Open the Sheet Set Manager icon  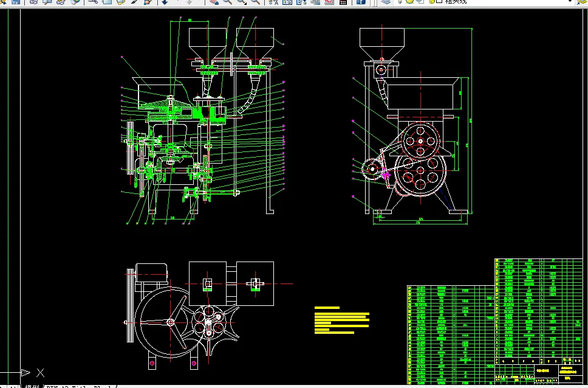(x=315, y=2)
